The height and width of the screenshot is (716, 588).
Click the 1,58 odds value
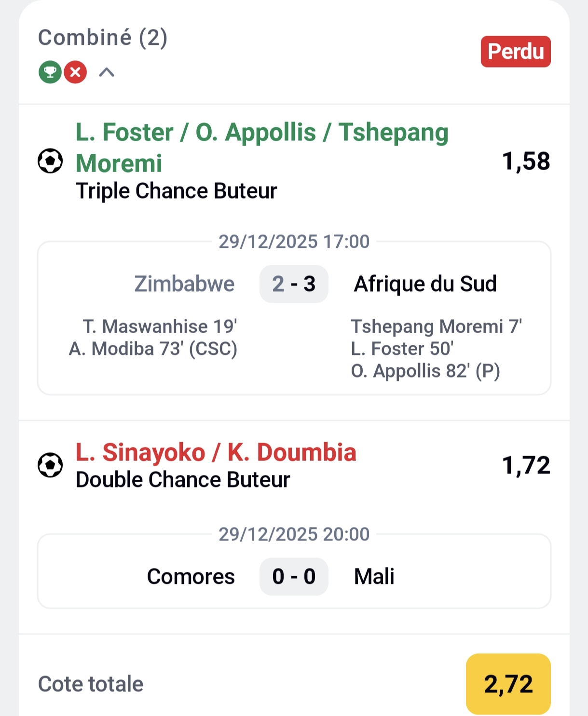pos(526,161)
